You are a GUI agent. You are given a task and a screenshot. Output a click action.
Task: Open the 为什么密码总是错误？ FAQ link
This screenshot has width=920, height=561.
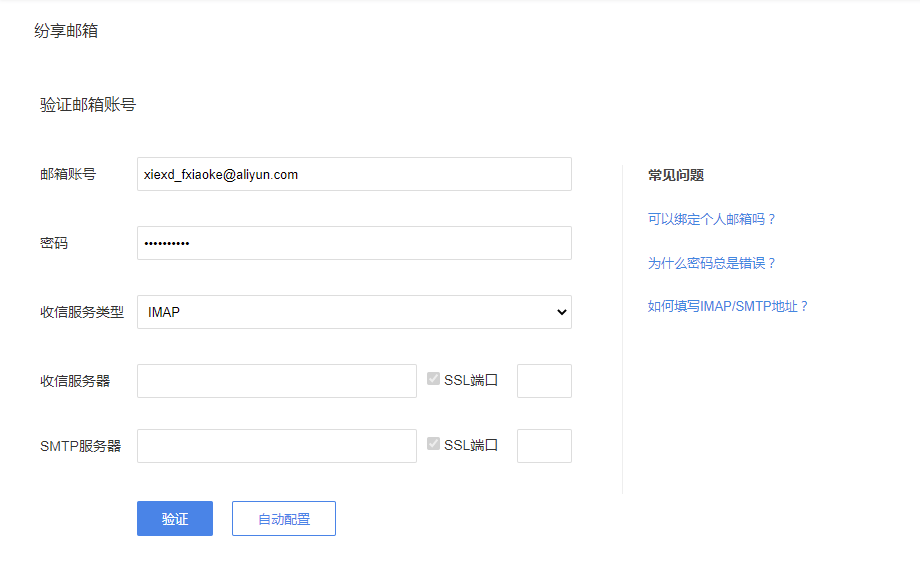tap(712, 263)
